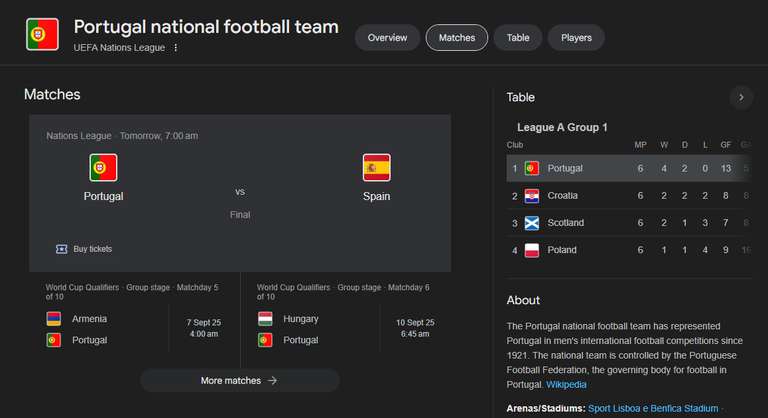The image size is (768, 418).
Task: Click Portugal team name in Final card
Action: click(103, 197)
